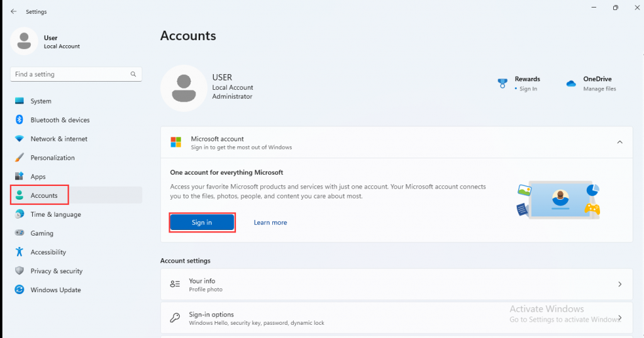Open the Apps settings page

coord(76,177)
